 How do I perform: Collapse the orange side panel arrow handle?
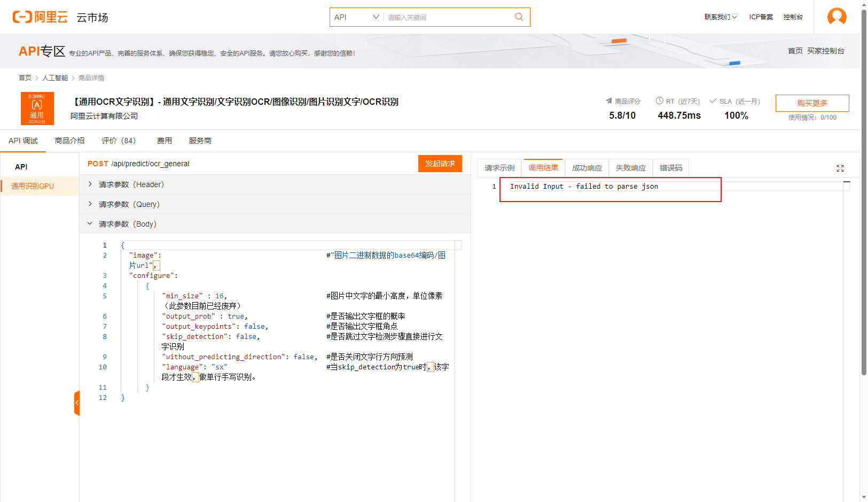pyautogui.click(x=77, y=403)
